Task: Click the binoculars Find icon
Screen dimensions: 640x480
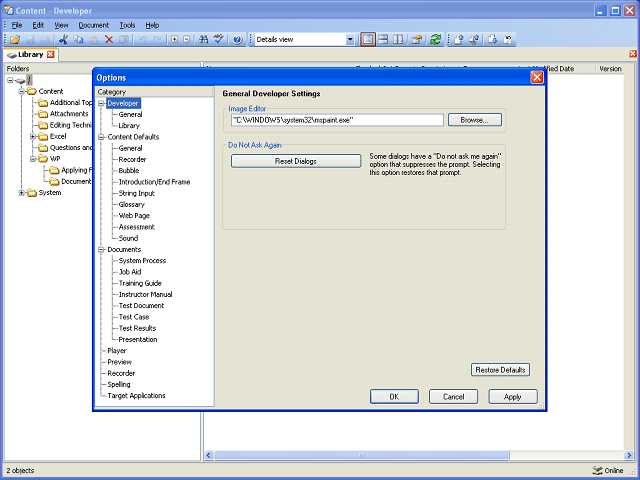Action: [x=203, y=40]
